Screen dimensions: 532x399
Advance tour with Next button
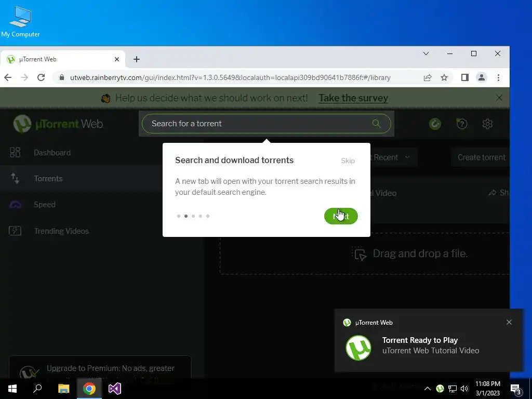click(x=341, y=216)
